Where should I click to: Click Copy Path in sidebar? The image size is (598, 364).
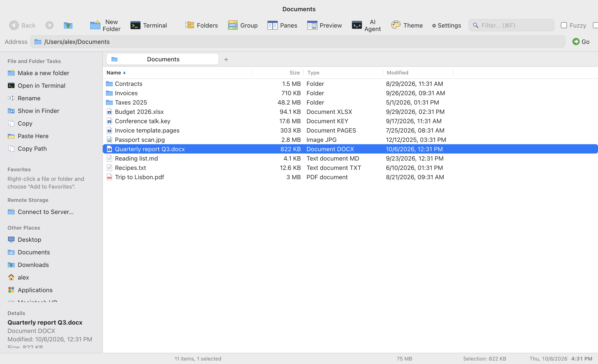(x=27, y=149)
